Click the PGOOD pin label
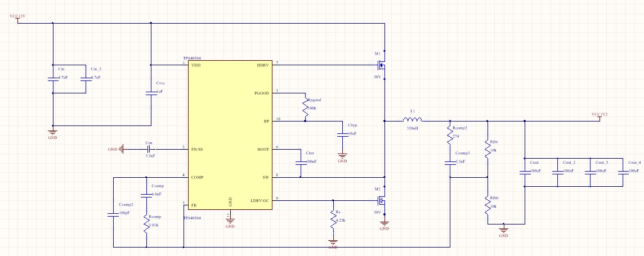The height and width of the screenshot is (256, 644). (x=262, y=93)
